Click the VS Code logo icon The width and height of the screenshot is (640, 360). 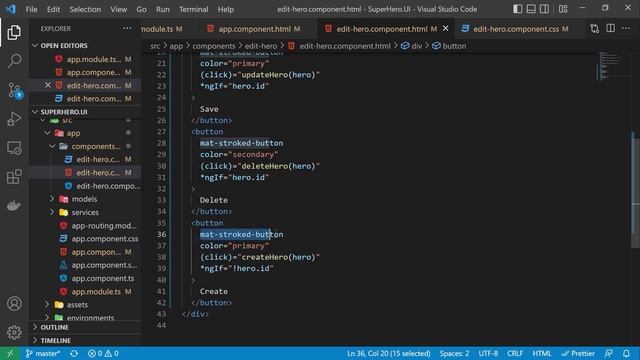coord(10,9)
